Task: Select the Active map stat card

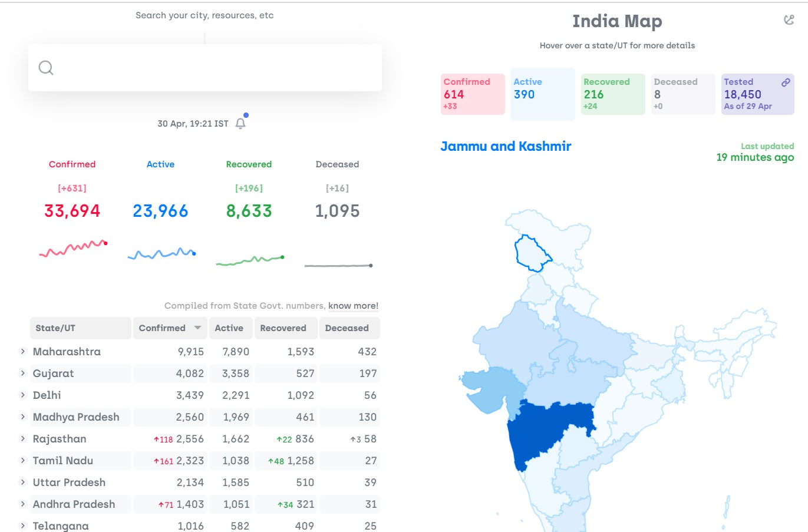Action: (x=543, y=94)
